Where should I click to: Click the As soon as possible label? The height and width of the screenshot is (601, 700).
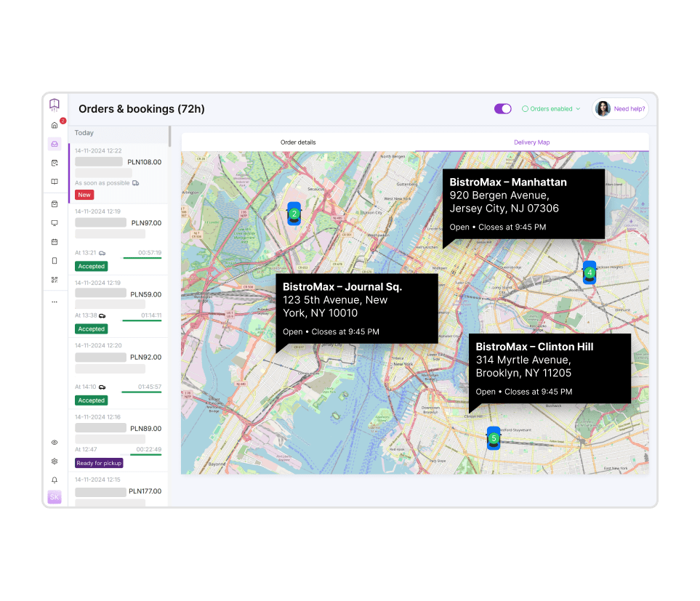coord(102,183)
